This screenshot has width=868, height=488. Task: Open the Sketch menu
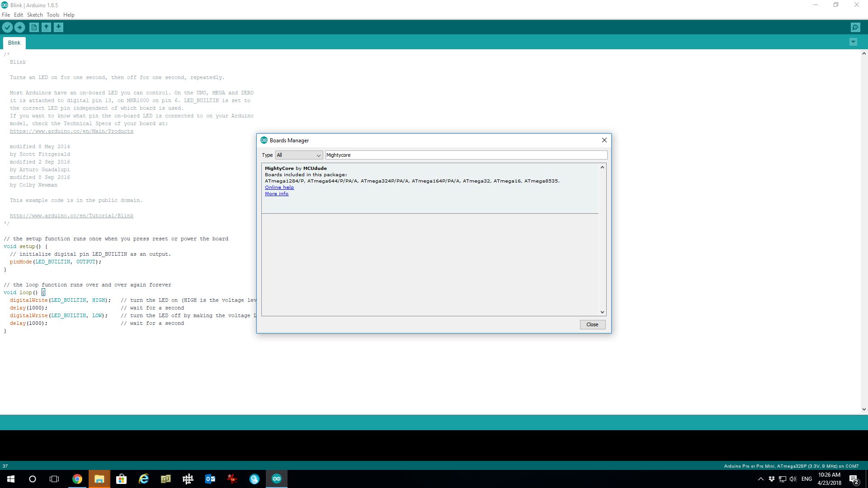(35, 15)
